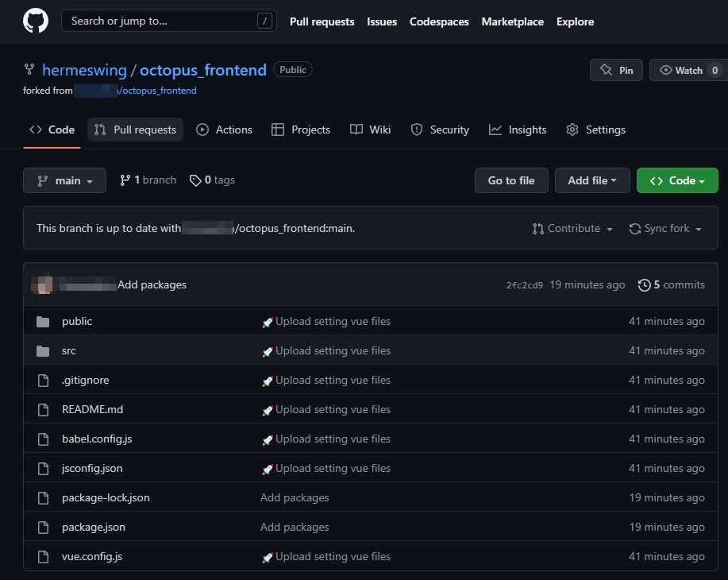Open Add packages message on package.json row
This screenshot has width=728, height=580.
tap(295, 527)
